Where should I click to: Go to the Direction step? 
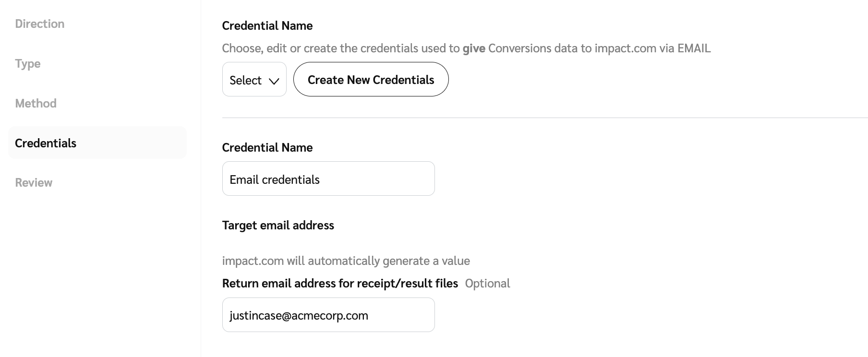(x=40, y=24)
